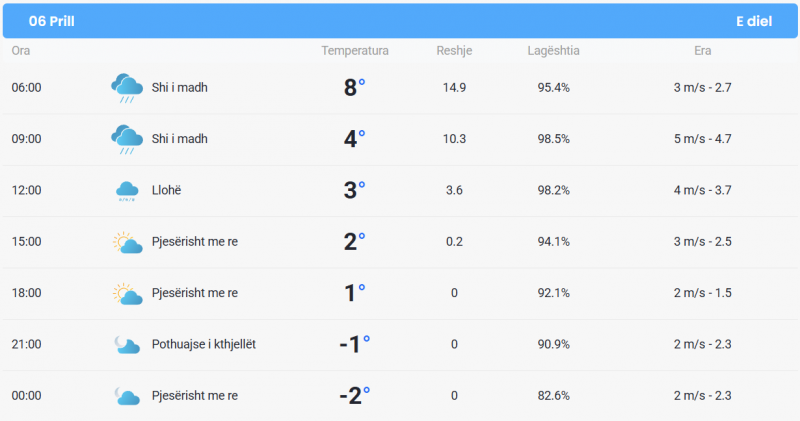Click the Lagështia column header
The image size is (800, 421).
coord(553,51)
